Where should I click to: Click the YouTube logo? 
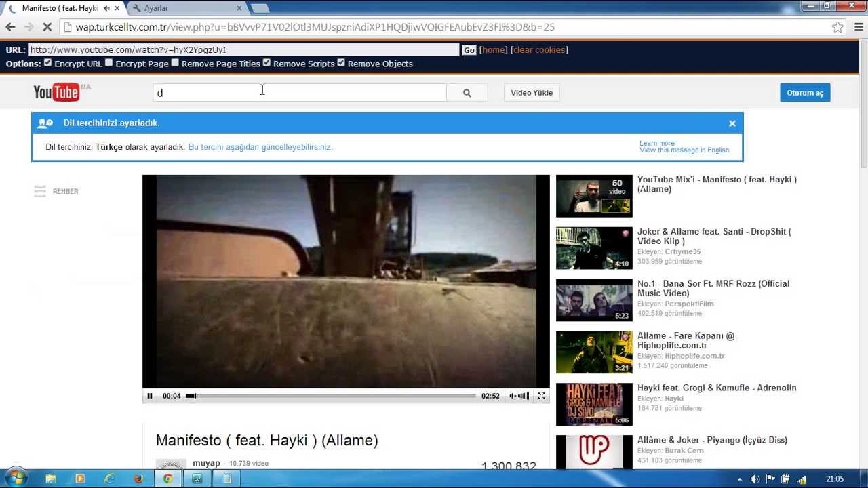pos(56,92)
